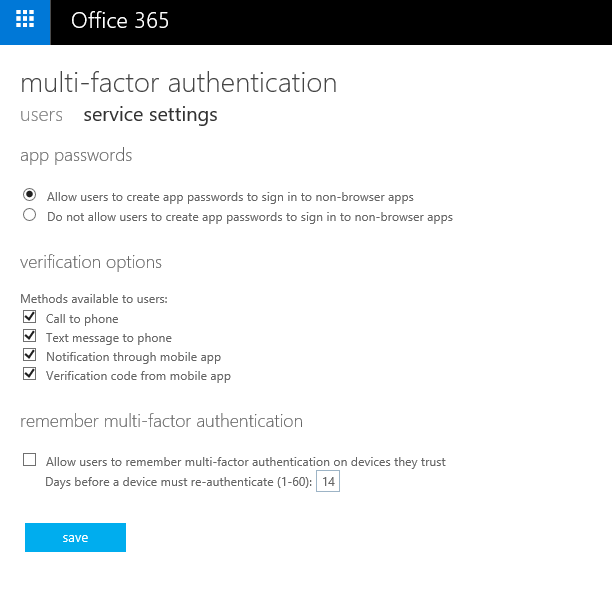Disable Notification through mobile app checkbox

[30, 355]
